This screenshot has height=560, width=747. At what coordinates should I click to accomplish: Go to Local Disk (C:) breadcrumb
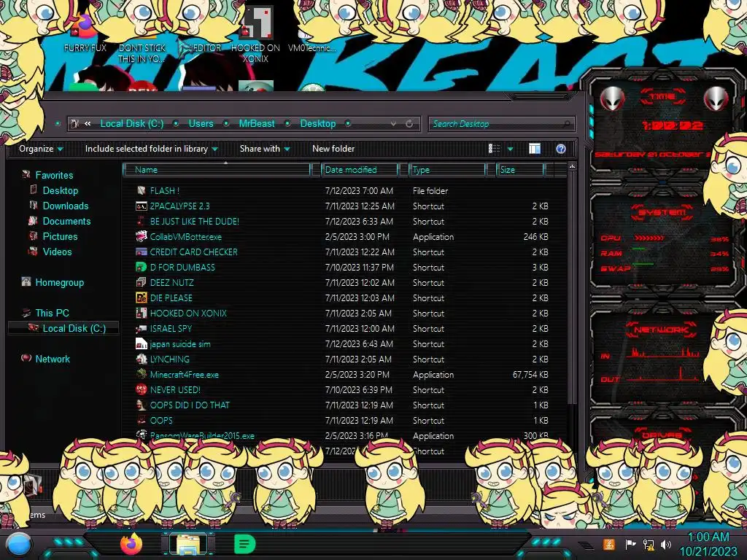tap(132, 123)
